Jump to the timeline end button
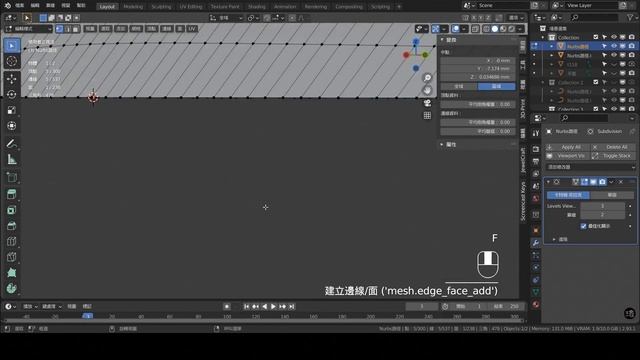This screenshot has width=640, height=360. click(292, 306)
